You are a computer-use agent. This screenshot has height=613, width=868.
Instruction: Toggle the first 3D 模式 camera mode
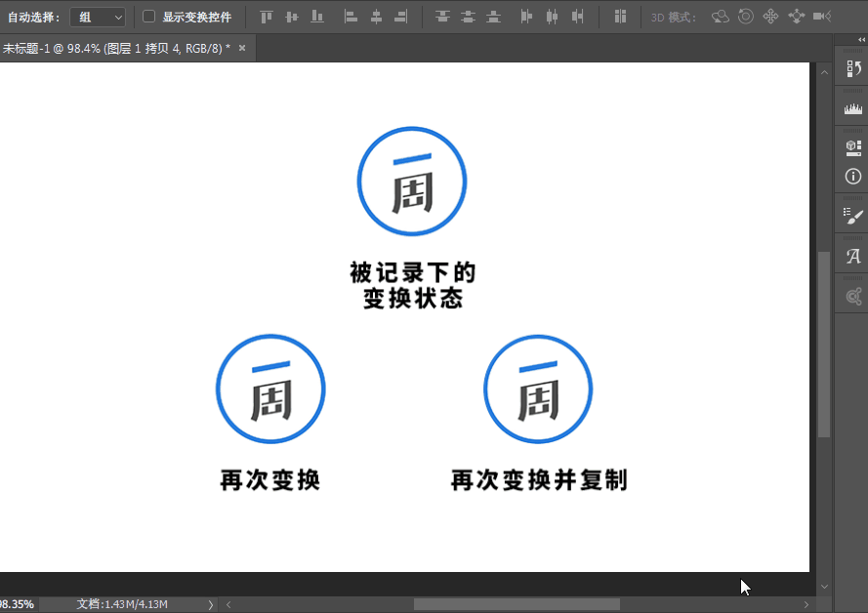pos(722,17)
